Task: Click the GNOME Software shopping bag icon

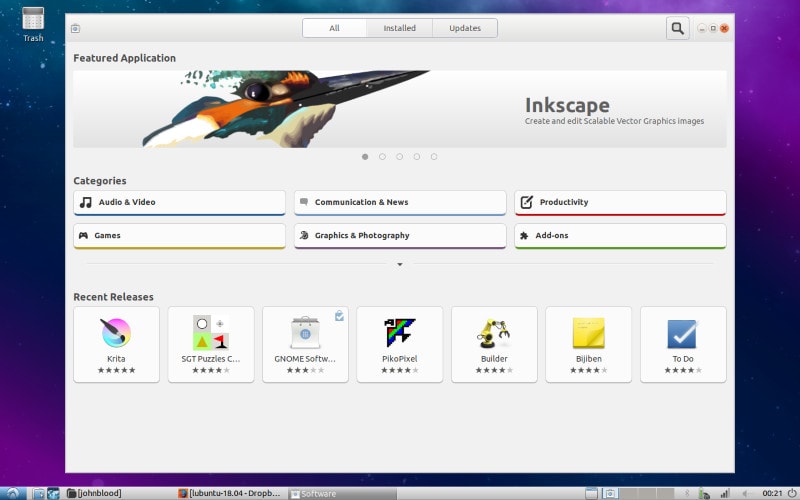Action: pyautogui.click(x=305, y=333)
